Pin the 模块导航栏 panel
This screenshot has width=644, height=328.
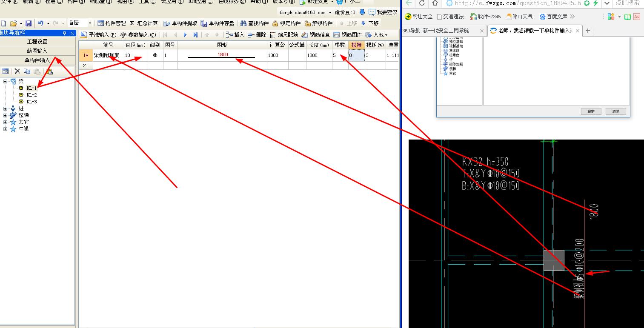(65, 33)
